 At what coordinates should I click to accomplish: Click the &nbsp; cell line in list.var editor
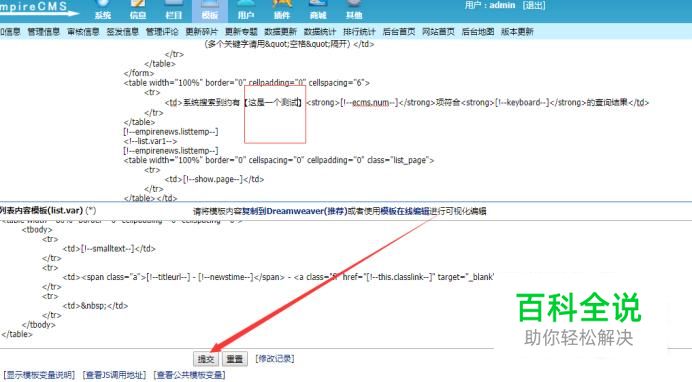(x=95, y=306)
